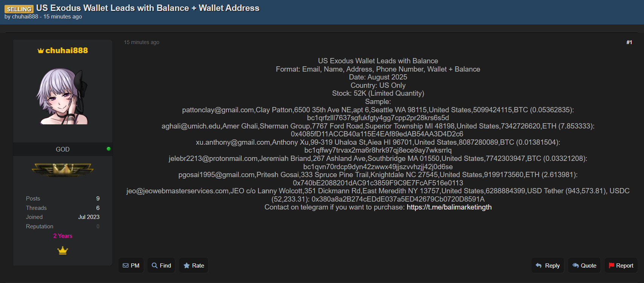
Task: Click the green online status dot
Action: pos(109,149)
